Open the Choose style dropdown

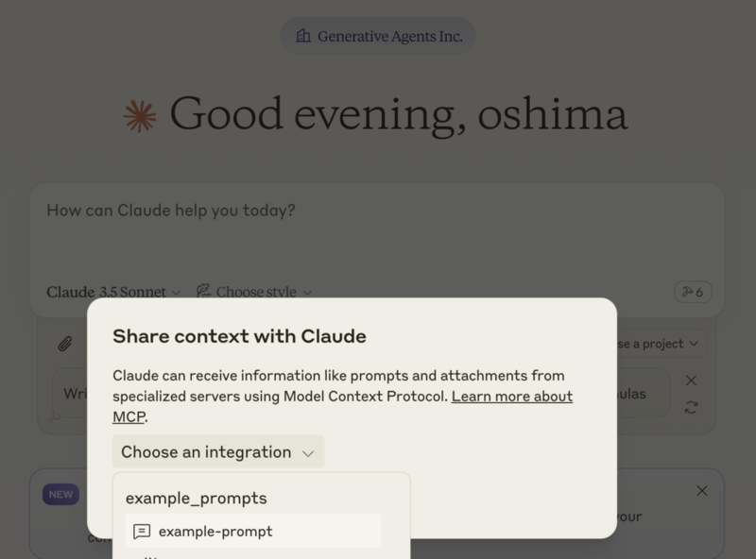[254, 292]
